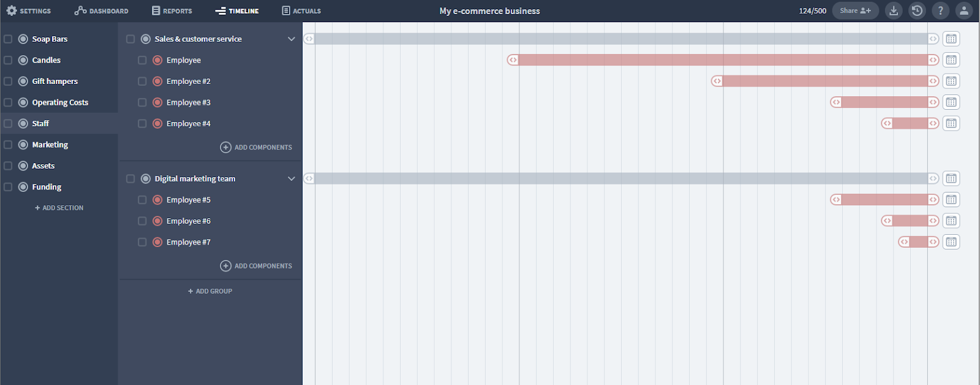Open the calendar icon for Employee #7 row

[951, 242]
